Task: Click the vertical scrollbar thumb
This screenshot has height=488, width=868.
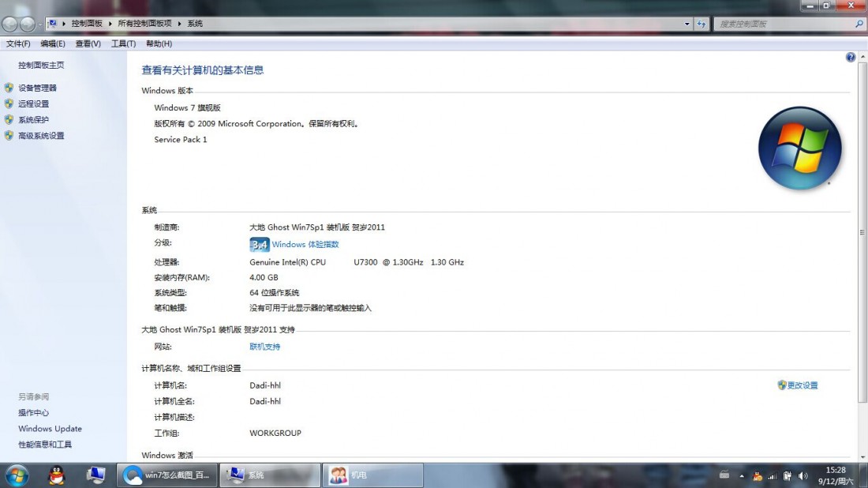Action: click(862, 233)
